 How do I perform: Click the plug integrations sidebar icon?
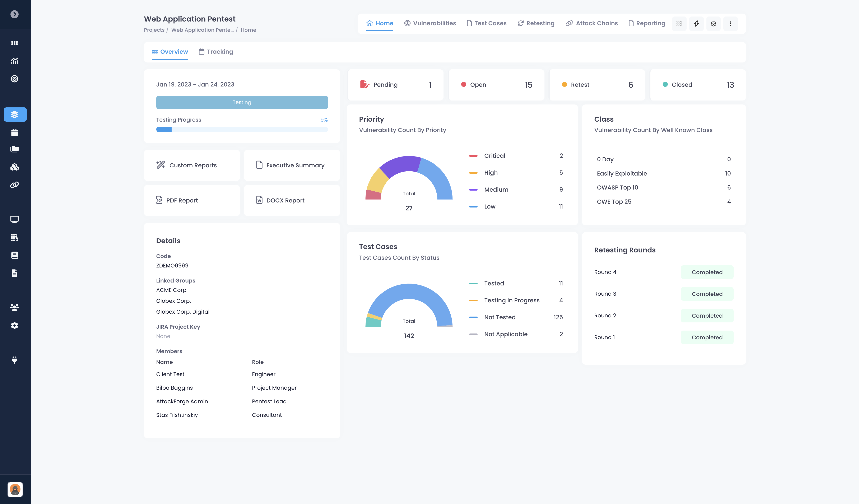[x=14, y=360]
